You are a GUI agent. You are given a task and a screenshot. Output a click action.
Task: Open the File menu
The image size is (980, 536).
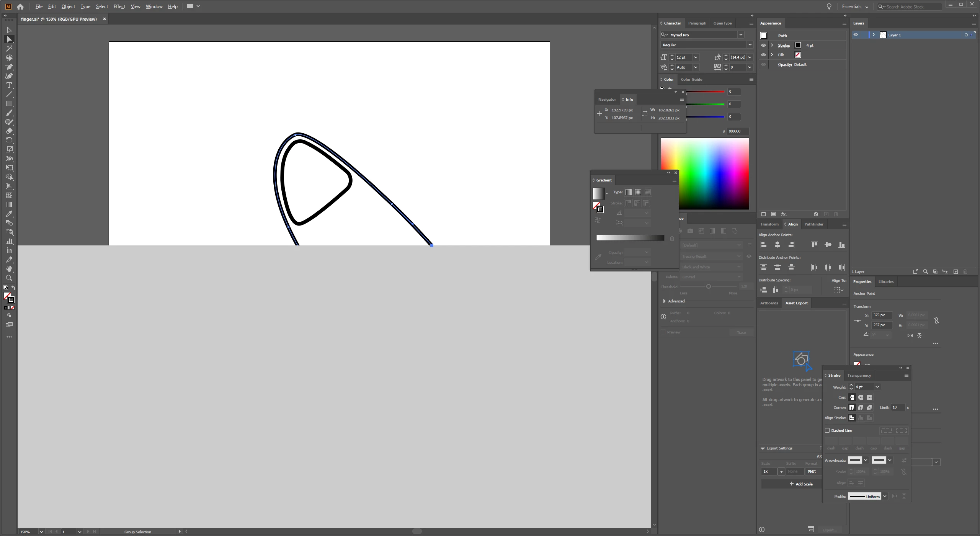click(x=39, y=7)
